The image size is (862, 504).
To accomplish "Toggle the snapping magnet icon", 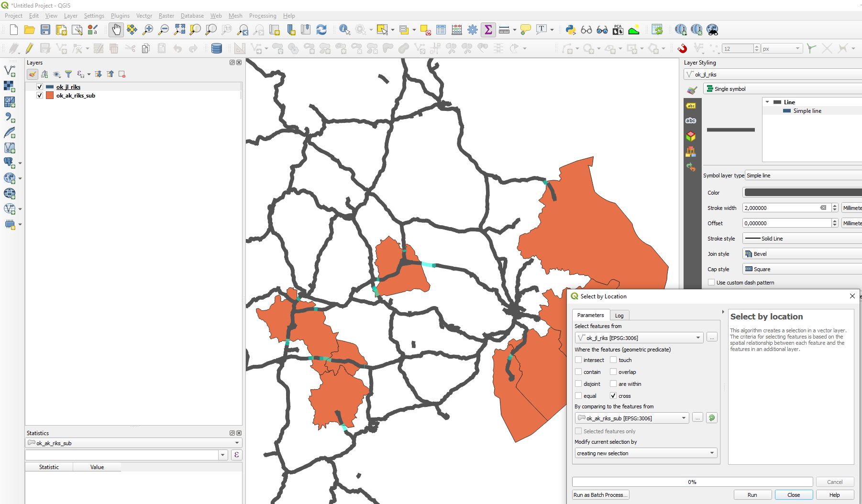I will [683, 48].
